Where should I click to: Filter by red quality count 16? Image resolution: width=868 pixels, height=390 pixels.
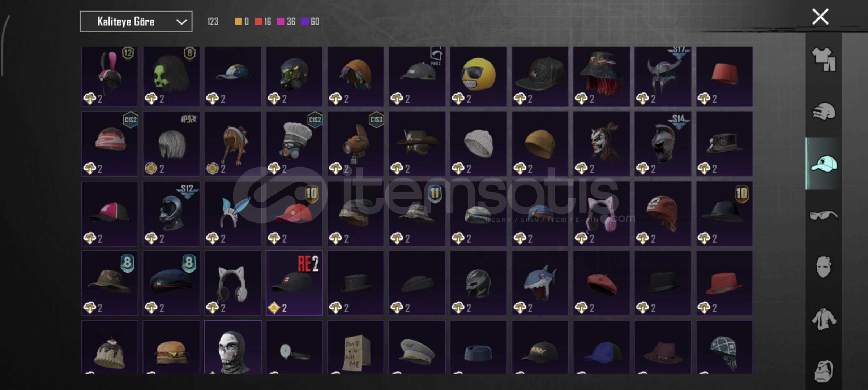(x=263, y=22)
